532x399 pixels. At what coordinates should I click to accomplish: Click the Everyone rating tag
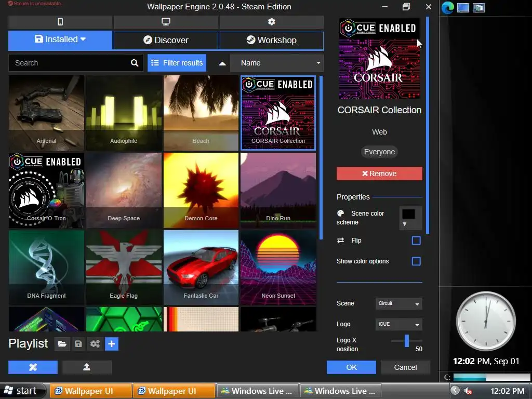pos(379,152)
